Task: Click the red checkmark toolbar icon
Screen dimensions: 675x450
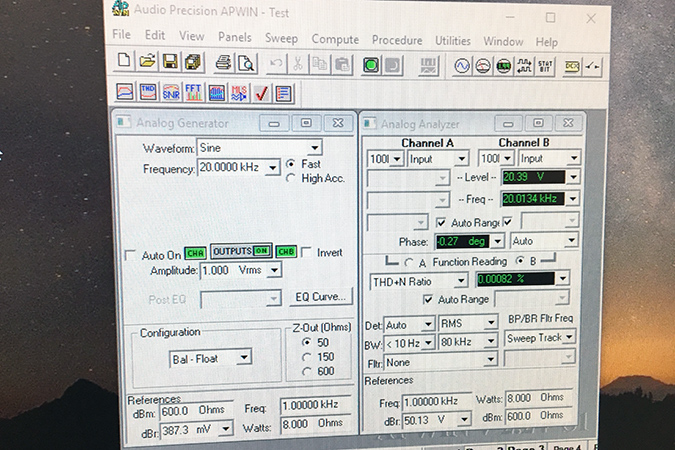Action: pos(262,93)
